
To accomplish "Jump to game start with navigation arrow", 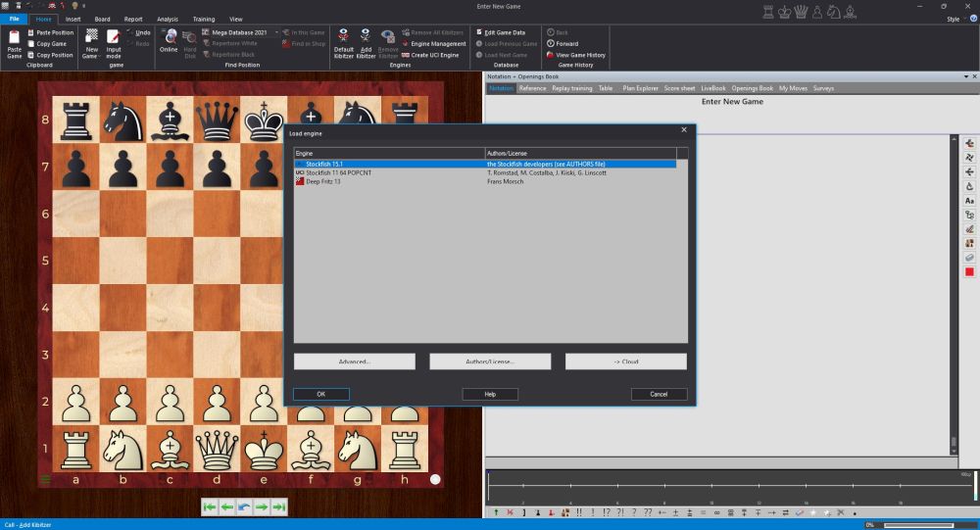I will pyautogui.click(x=210, y=506).
